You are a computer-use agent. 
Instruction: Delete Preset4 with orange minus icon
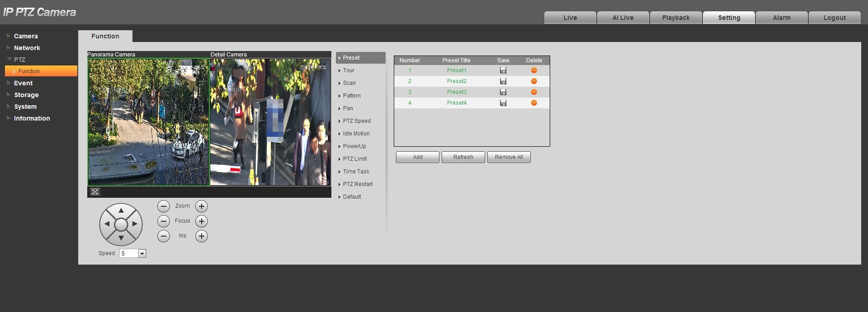point(534,103)
